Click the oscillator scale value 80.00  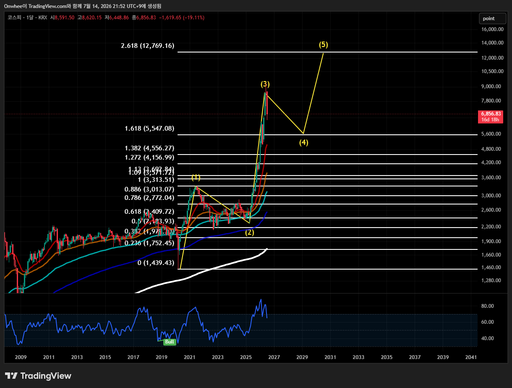coord(487,306)
